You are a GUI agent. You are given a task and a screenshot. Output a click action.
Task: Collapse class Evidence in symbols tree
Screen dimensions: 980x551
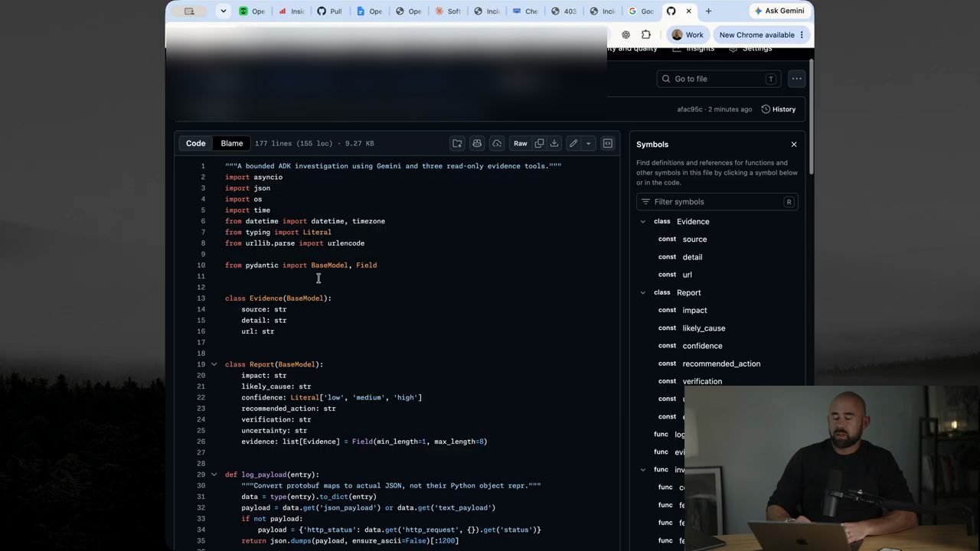(643, 222)
